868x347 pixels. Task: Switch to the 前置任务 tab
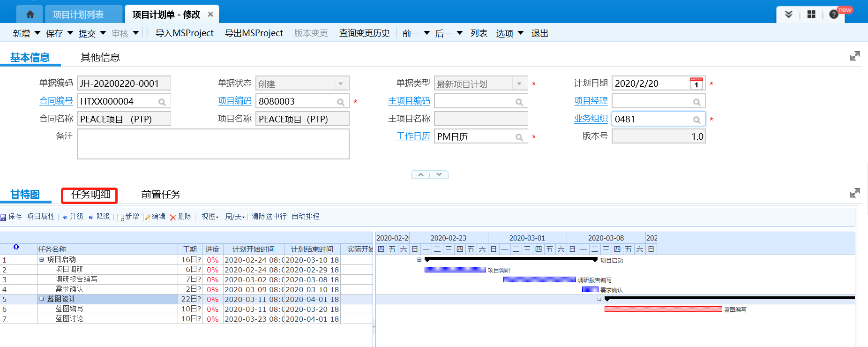coord(161,195)
